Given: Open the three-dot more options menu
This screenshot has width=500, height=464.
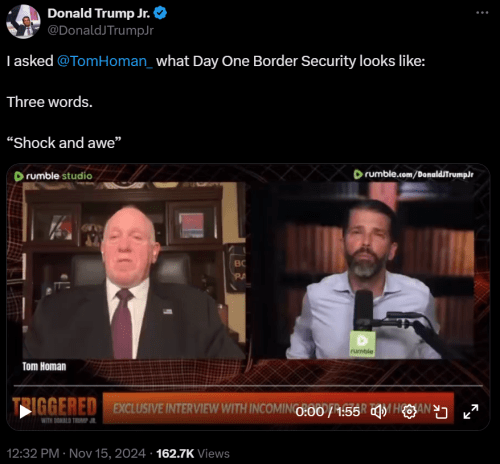Looking at the screenshot, I should point(482,13).
